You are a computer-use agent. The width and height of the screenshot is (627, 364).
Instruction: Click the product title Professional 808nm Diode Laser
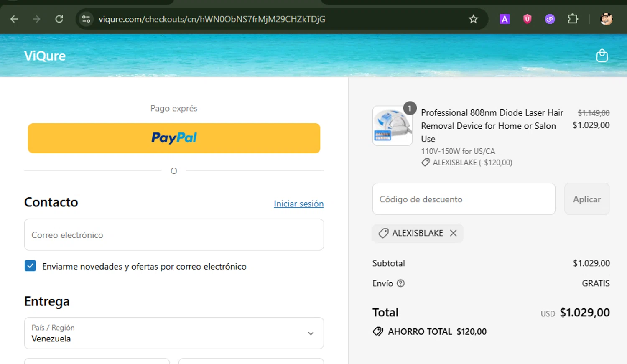[492, 126]
